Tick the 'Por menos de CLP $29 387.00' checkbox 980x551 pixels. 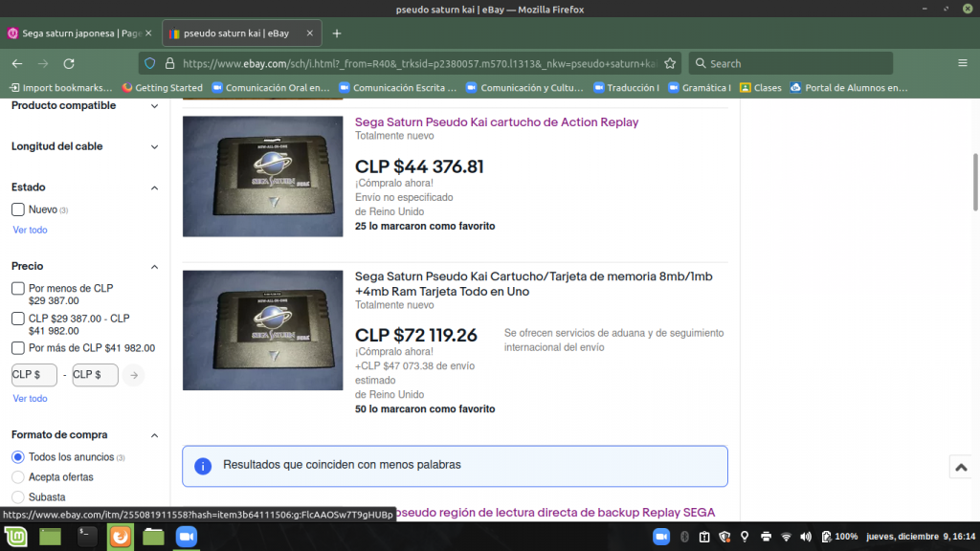point(18,288)
